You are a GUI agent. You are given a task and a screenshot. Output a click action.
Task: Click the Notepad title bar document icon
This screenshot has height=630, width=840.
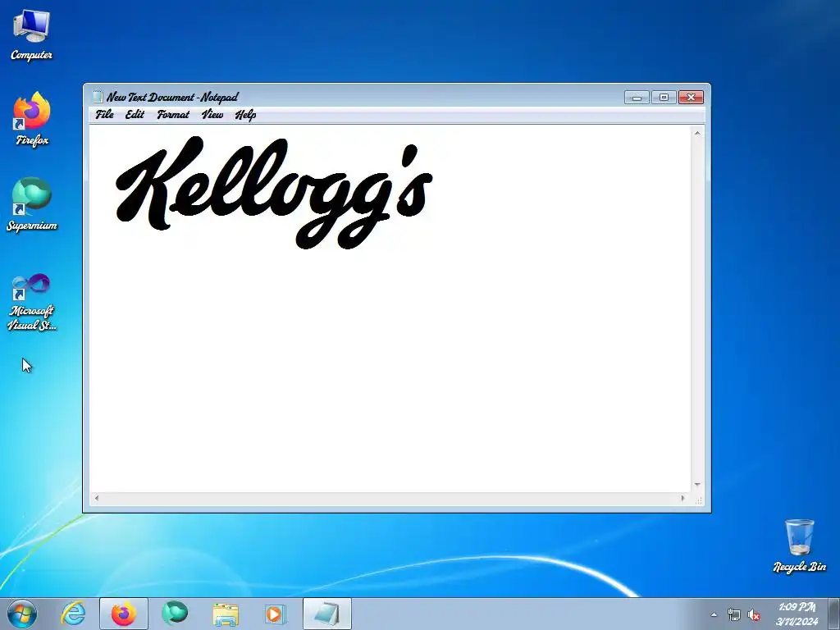[98, 97]
